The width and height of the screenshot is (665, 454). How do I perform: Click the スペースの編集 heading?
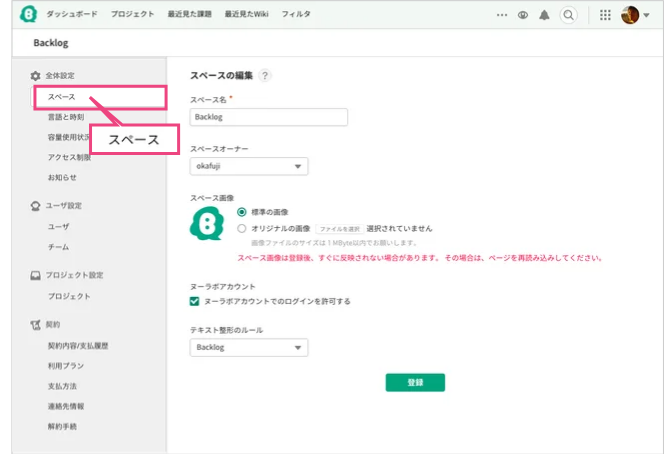click(x=221, y=76)
